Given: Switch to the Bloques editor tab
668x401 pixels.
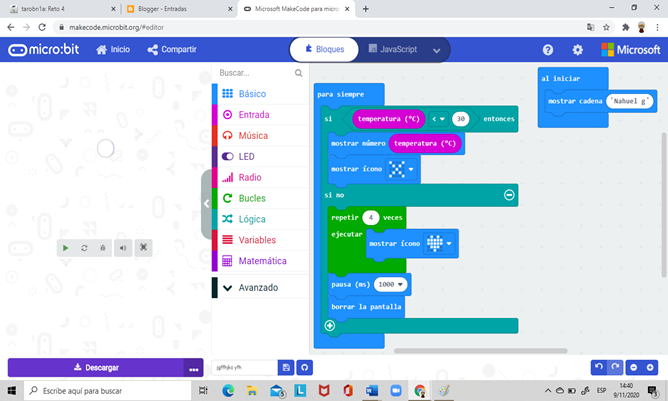Looking at the screenshot, I should point(324,49).
